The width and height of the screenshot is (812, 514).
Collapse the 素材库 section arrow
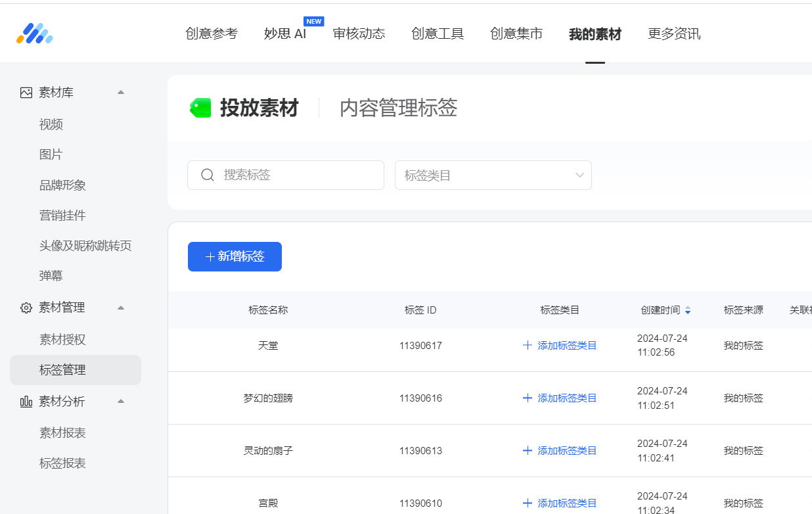[121, 92]
